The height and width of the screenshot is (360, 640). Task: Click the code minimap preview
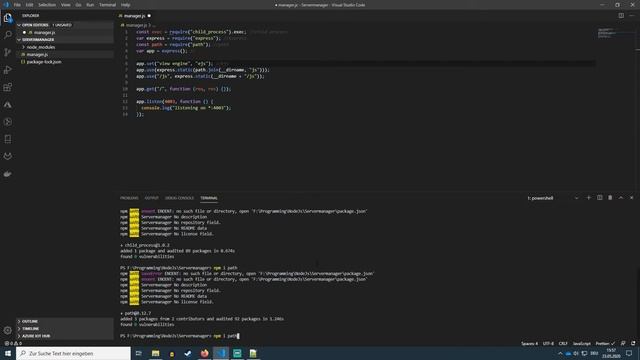(607, 33)
